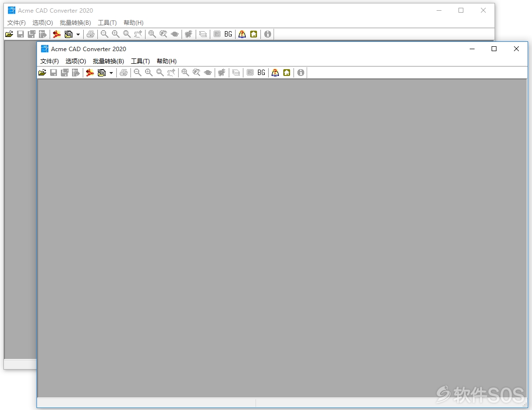Open 选项(O) menu in the back window
Screen dimensions: 532x410
pos(43,23)
